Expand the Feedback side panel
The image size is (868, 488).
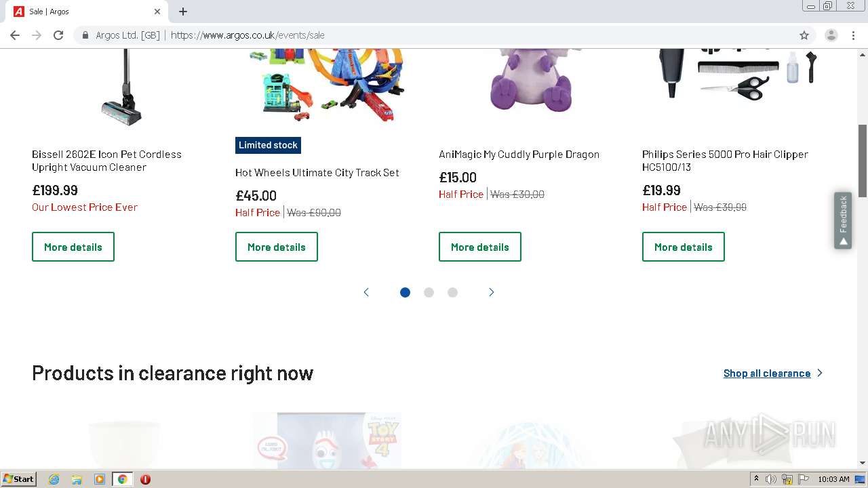(843, 220)
